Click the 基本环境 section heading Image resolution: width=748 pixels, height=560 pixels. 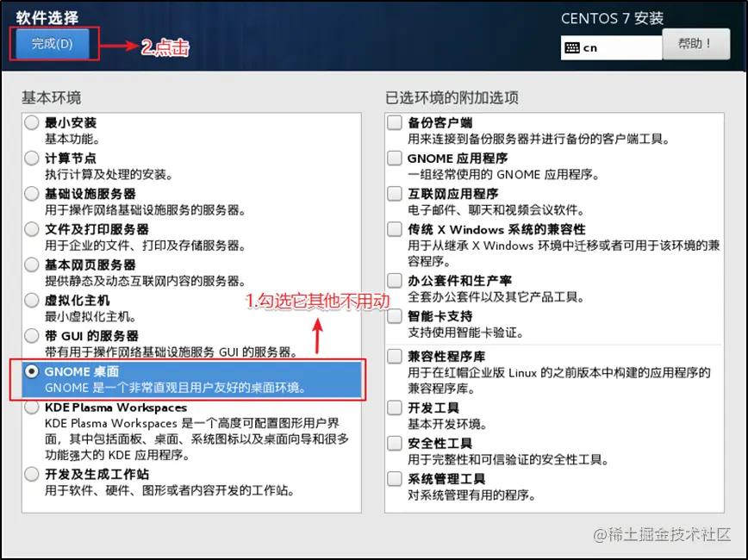[x=52, y=98]
